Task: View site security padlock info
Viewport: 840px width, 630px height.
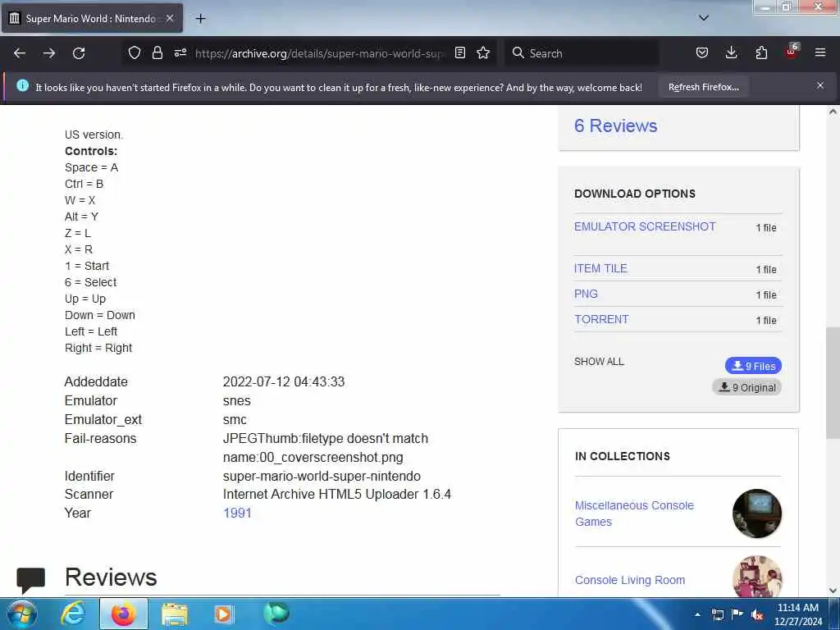Action: [157, 52]
